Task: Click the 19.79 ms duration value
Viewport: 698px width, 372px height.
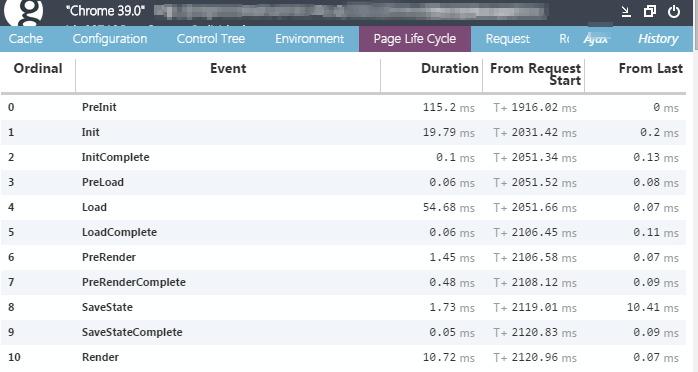Action: [x=448, y=132]
